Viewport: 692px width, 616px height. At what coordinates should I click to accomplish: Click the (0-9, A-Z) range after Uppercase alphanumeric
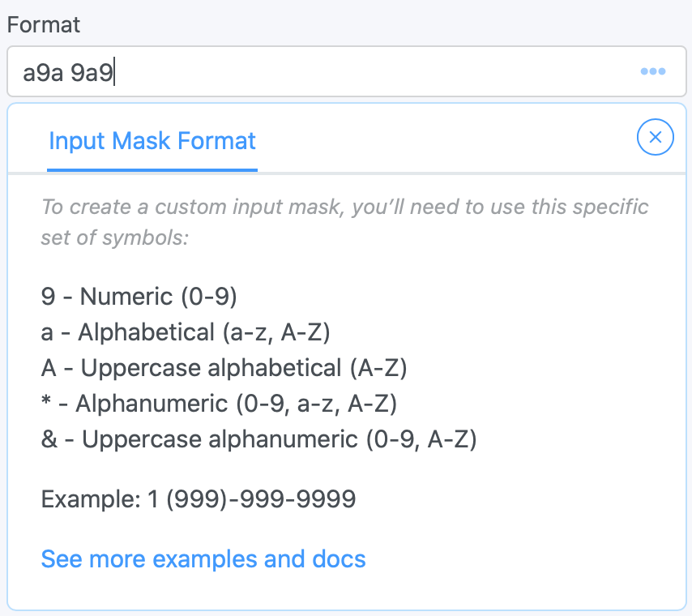tap(421, 439)
